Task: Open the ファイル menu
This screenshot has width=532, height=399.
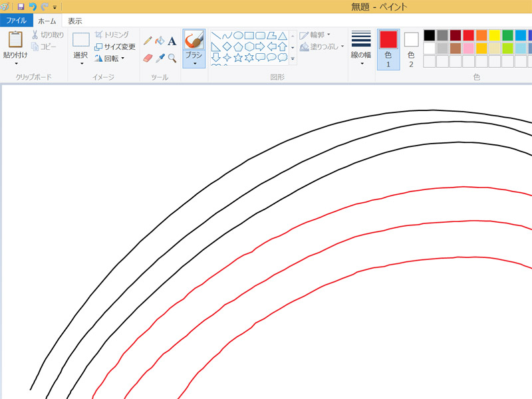Action: click(16, 21)
